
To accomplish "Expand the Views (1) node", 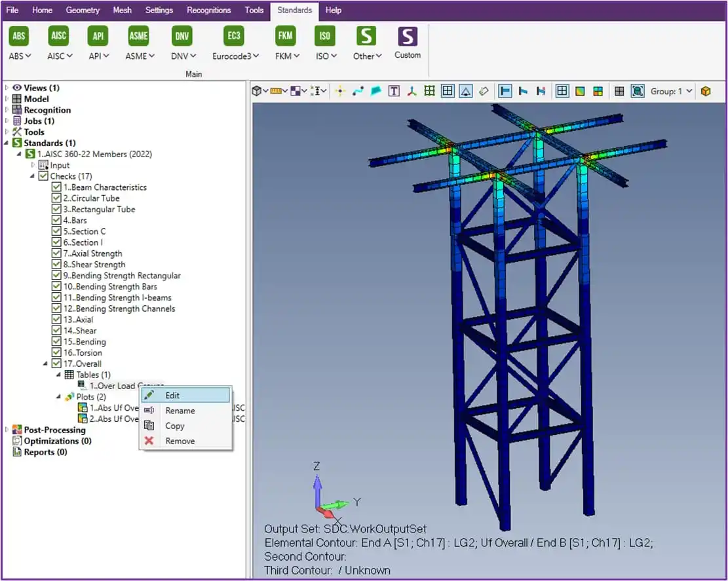I will [x=7, y=87].
